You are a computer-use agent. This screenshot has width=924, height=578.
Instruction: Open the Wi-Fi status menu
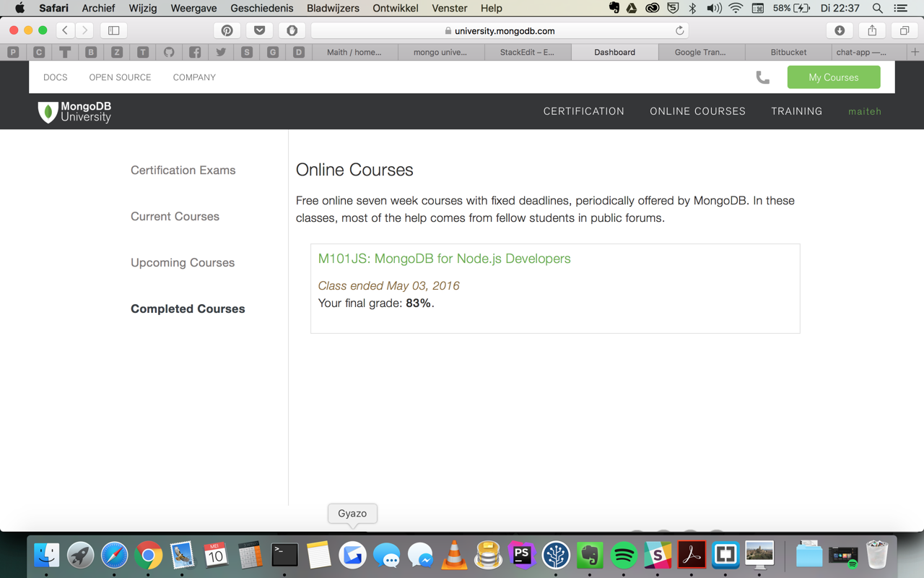tap(736, 8)
